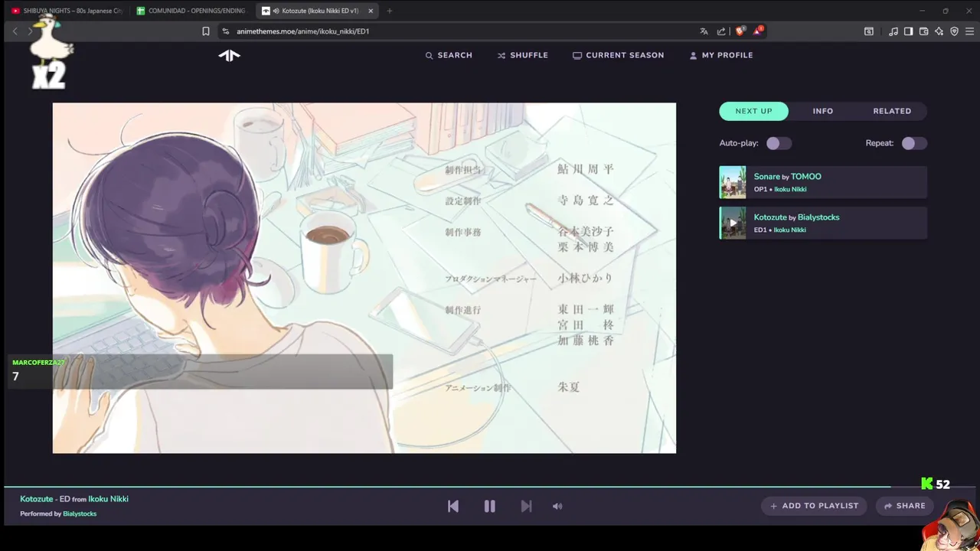Open Brave Rewards icon

(x=757, y=31)
